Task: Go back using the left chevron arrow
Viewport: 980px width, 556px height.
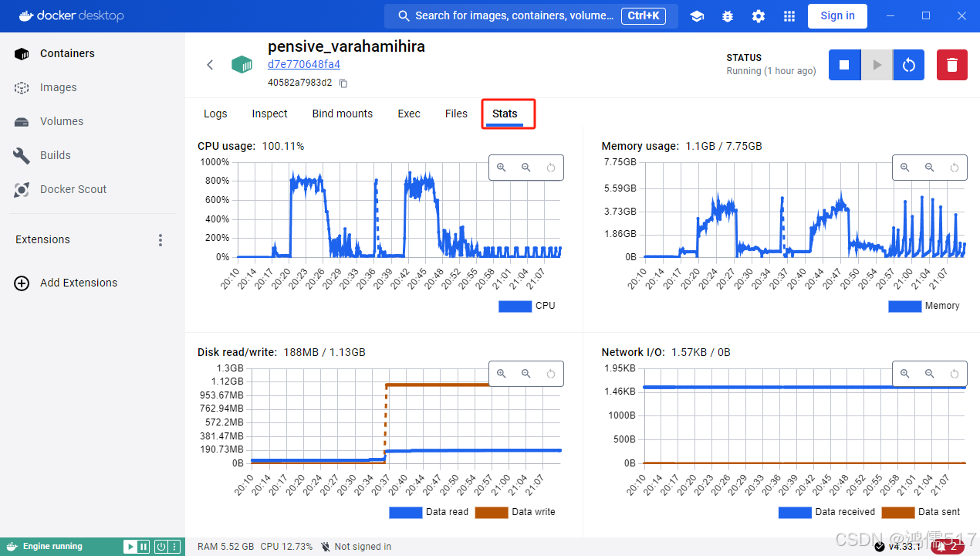Action: point(210,65)
